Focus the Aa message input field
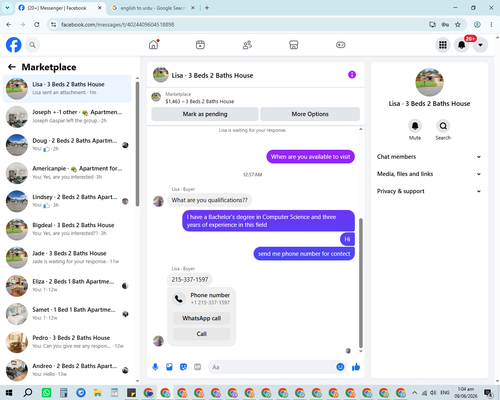Image resolution: width=500 pixels, height=400 pixels. tap(272, 367)
